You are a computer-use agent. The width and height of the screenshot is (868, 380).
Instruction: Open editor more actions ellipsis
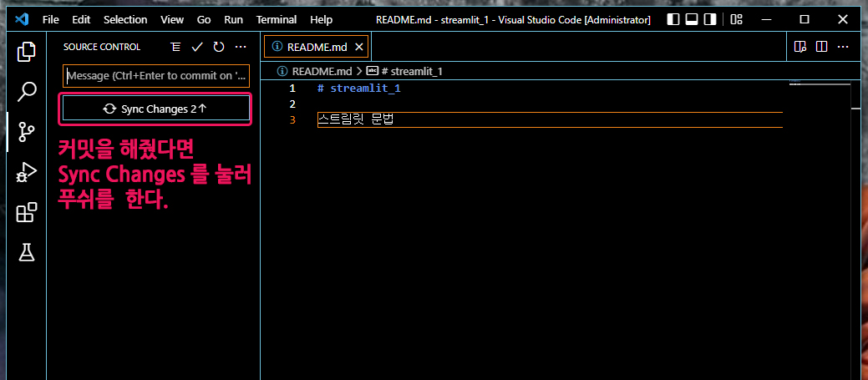(x=843, y=47)
